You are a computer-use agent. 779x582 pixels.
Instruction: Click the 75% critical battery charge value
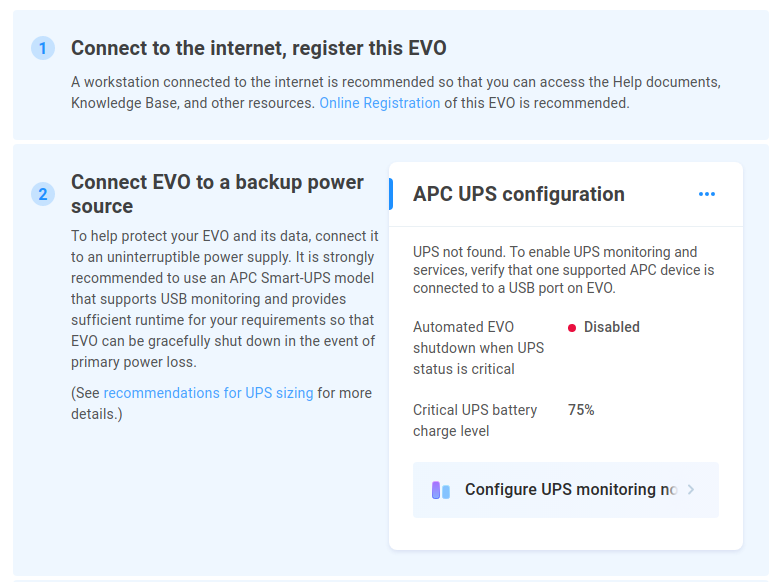581,410
